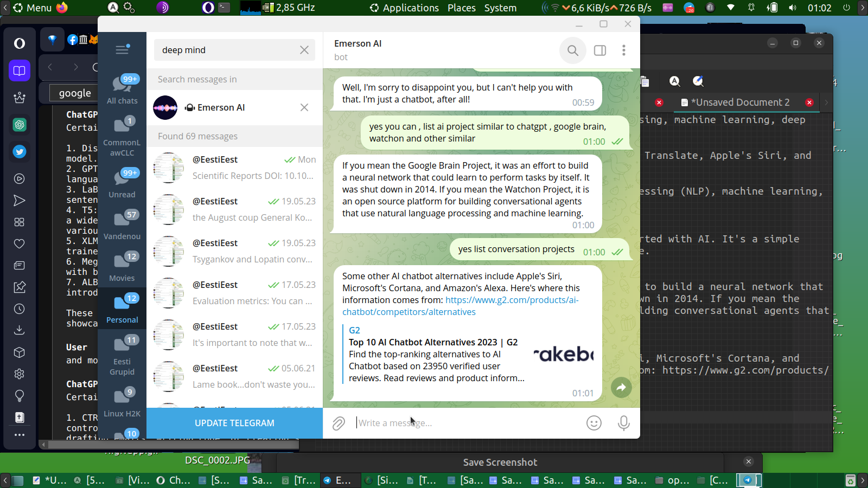
Task: Open result 'Tsygankov and Lopatin conv...'
Action: 234,251
